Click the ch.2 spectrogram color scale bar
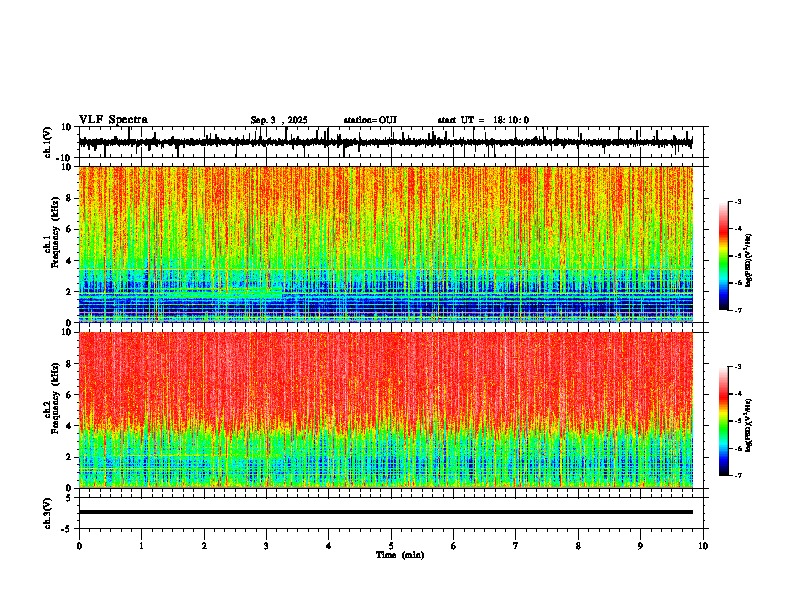The width and height of the screenshot is (792, 612). tap(724, 421)
